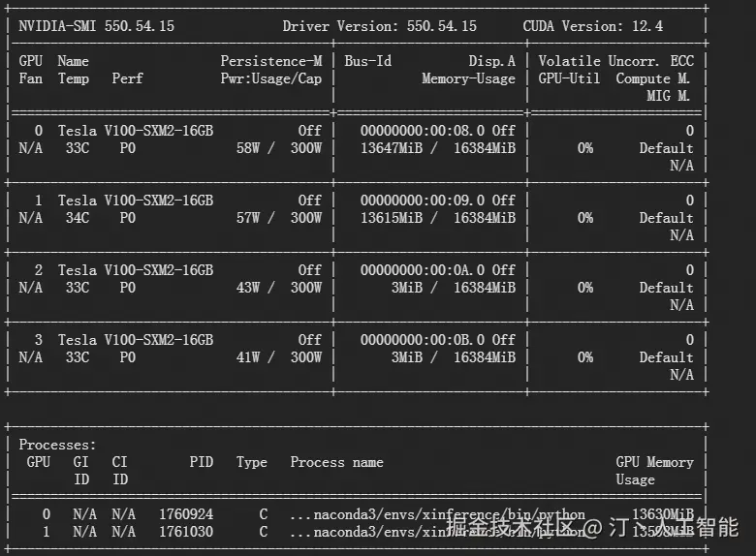Click power usage value 57W

click(x=248, y=218)
